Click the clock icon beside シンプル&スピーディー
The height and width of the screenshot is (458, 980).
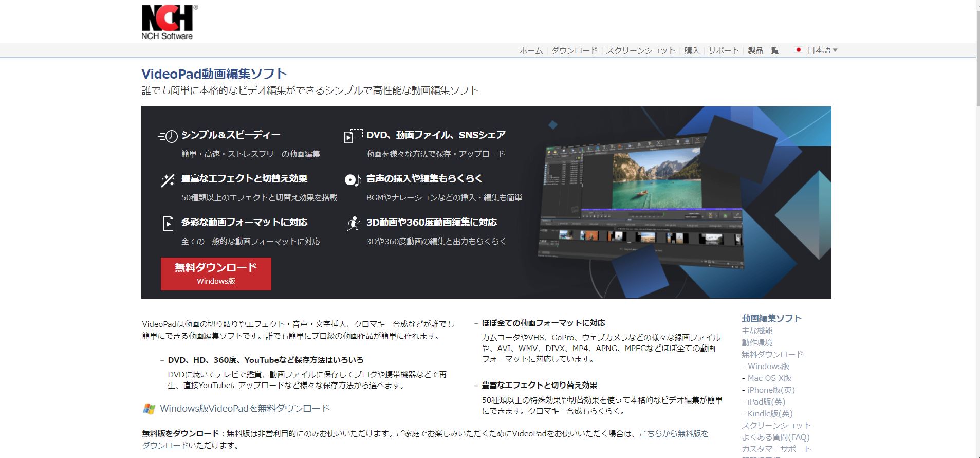coord(168,136)
